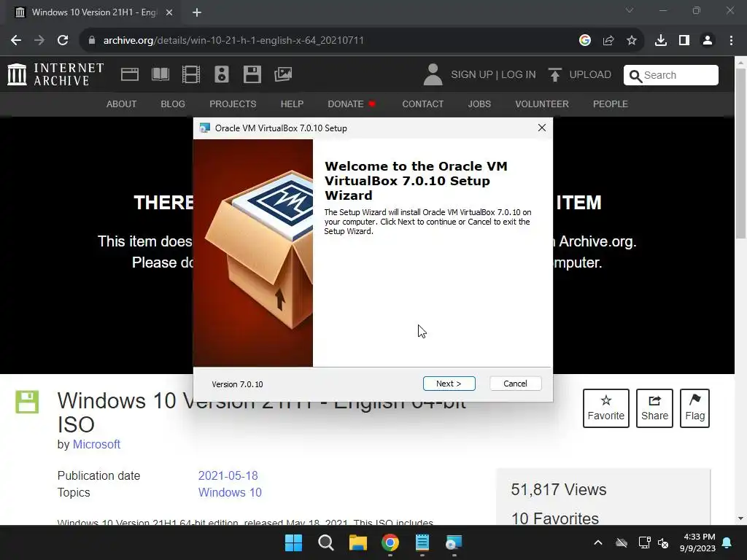Open Chrome downloads icon

(661, 41)
